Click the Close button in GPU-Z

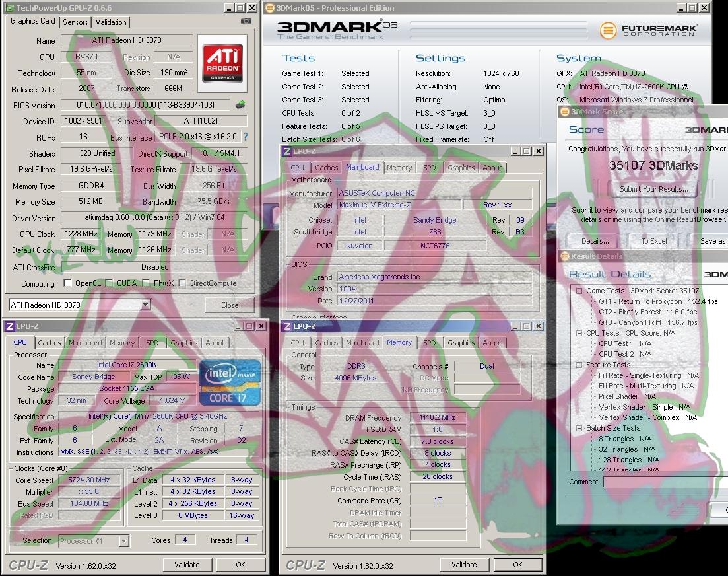pyautogui.click(x=230, y=305)
